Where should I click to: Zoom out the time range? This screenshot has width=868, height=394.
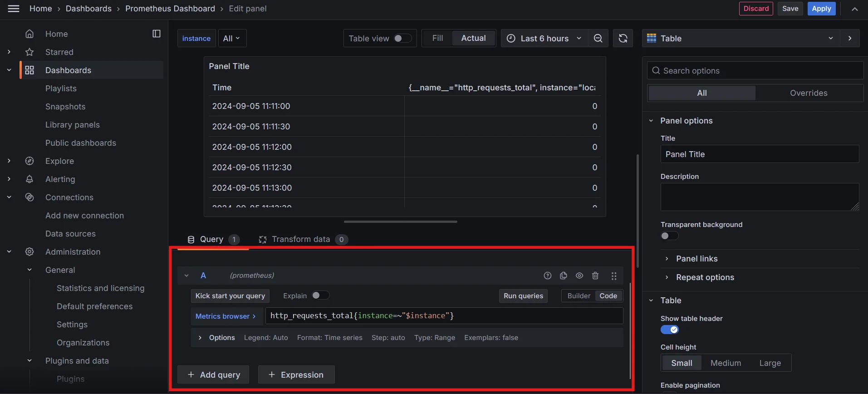[x=598, y=39]
